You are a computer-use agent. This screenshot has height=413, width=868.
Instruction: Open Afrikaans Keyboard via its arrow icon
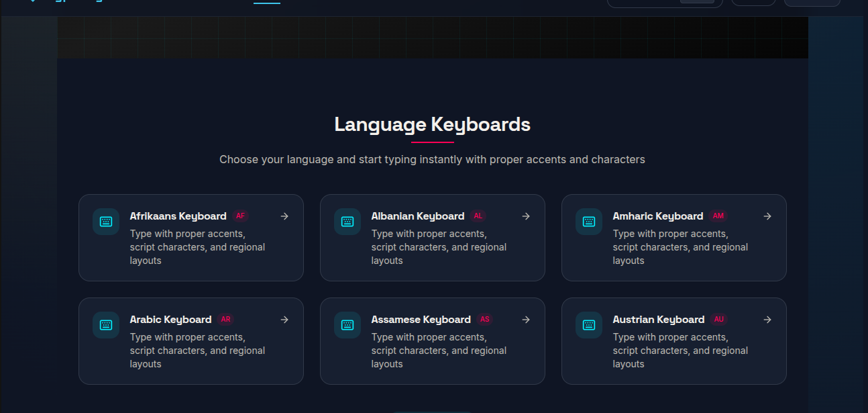pyautogui.click(x=284, y=216)
